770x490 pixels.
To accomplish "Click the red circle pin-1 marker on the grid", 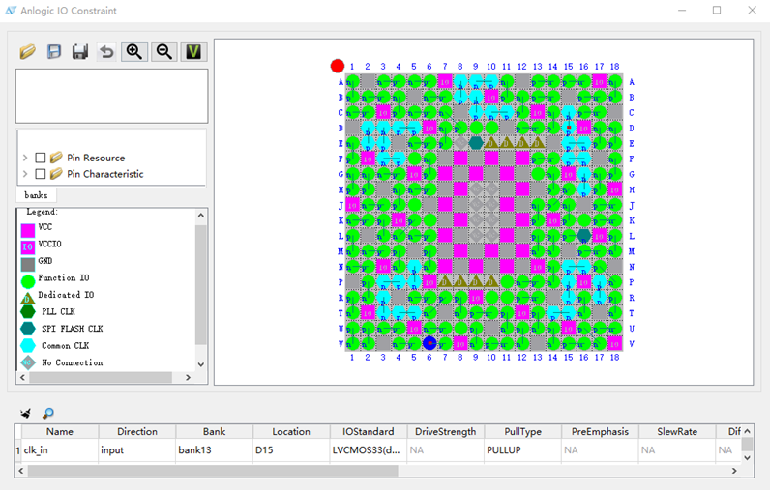I will 337,66.
